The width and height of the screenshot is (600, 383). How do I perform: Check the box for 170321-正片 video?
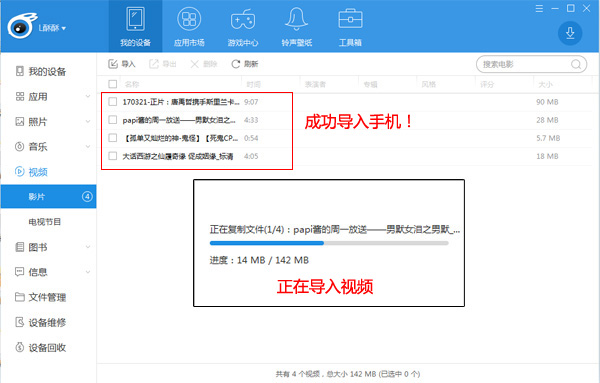pos(112,102)
